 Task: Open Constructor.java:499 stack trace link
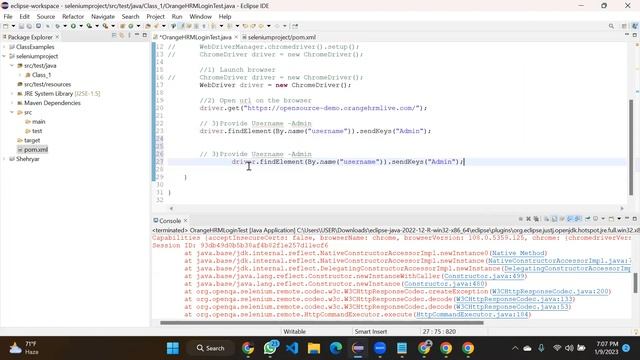tap(484, 276)
